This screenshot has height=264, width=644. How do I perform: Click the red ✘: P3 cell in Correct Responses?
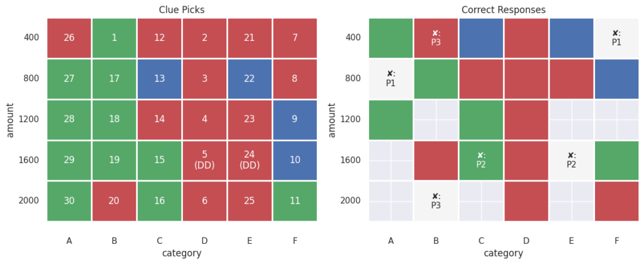tap(436, 38)
